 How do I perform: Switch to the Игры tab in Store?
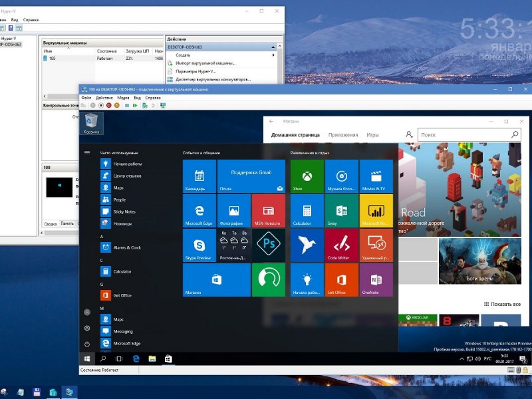[372, 135]
